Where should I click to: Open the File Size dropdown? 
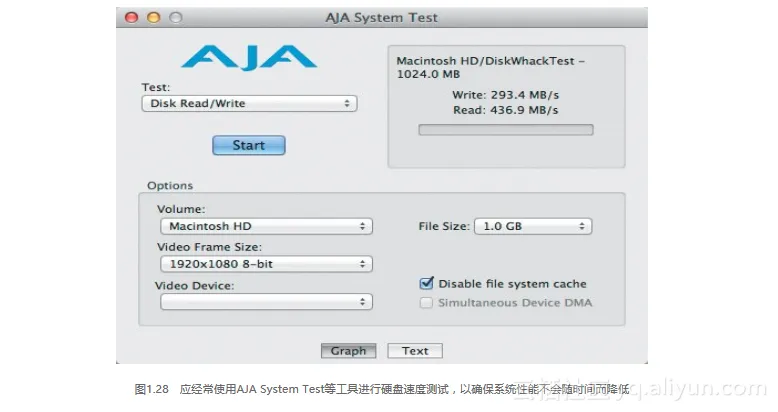tap(532, 227)
